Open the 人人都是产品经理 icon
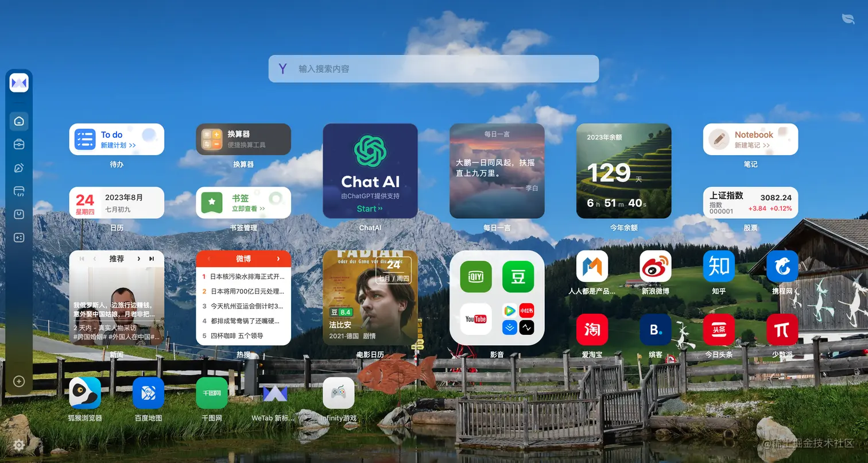The image size is (868, 463). (x=592, y=267)
